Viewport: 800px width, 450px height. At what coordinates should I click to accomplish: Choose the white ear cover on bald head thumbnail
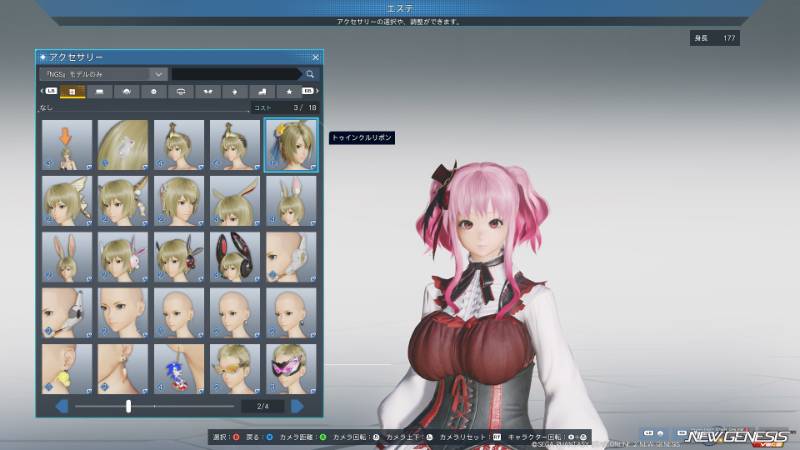[x=291, y=257]
